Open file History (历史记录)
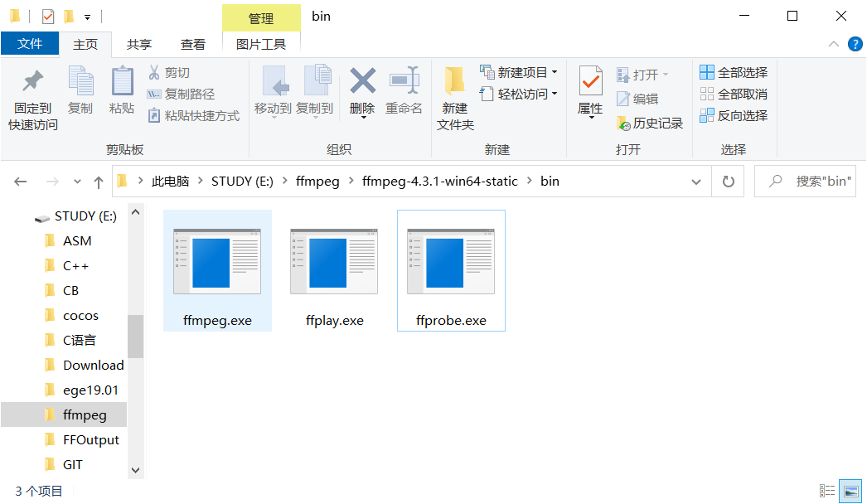Screen dimensions: 867x504 point(650,123)
